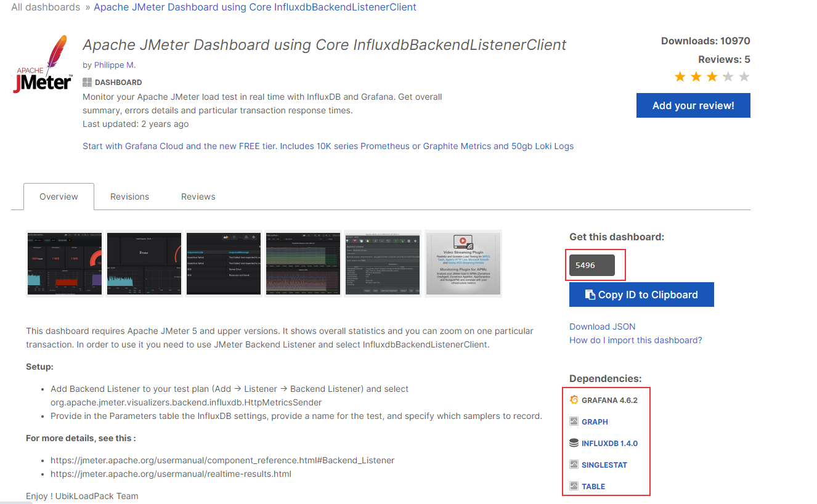
Task: Switch to the Reviews tab
Action: pos(198,197)
